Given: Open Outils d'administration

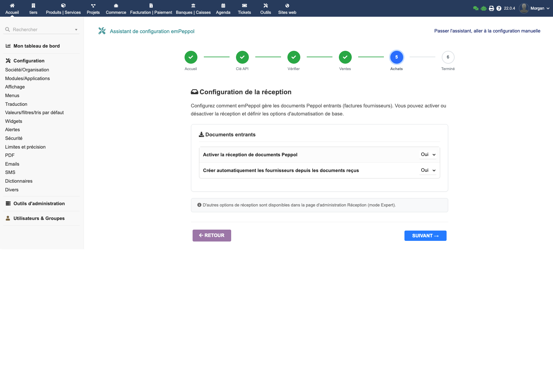Looking at the screenshot, I should coord(39,204).
